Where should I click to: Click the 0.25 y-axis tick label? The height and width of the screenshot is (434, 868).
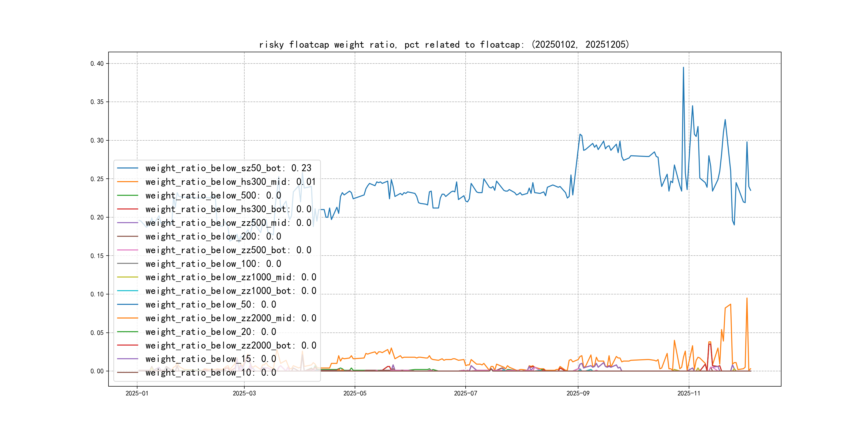[97, 179]
